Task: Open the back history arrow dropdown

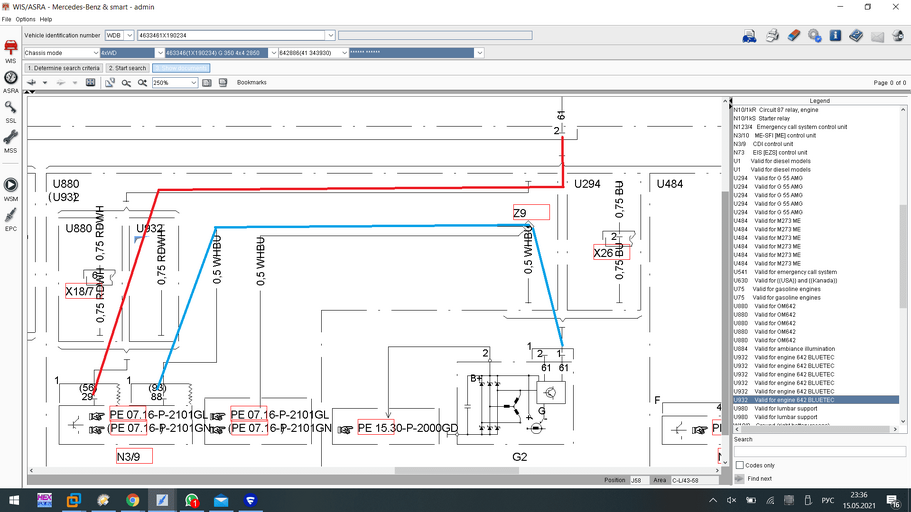Action: [x=45, y=83]
